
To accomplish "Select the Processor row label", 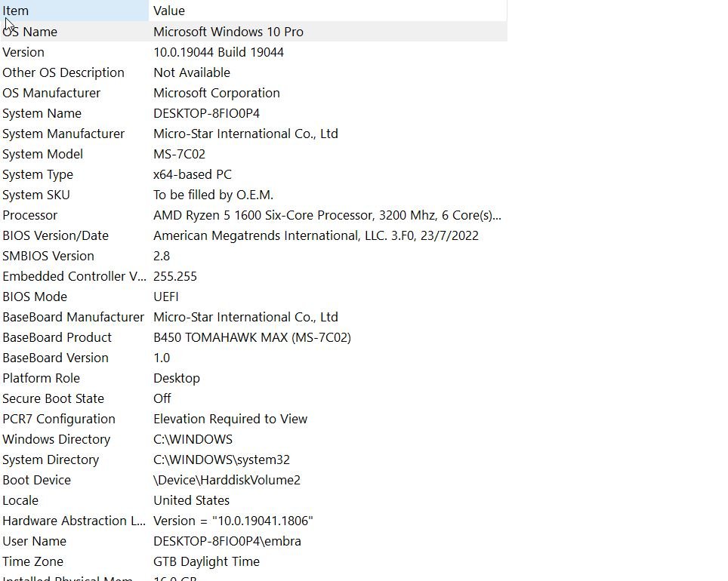I will click(30, 215).
